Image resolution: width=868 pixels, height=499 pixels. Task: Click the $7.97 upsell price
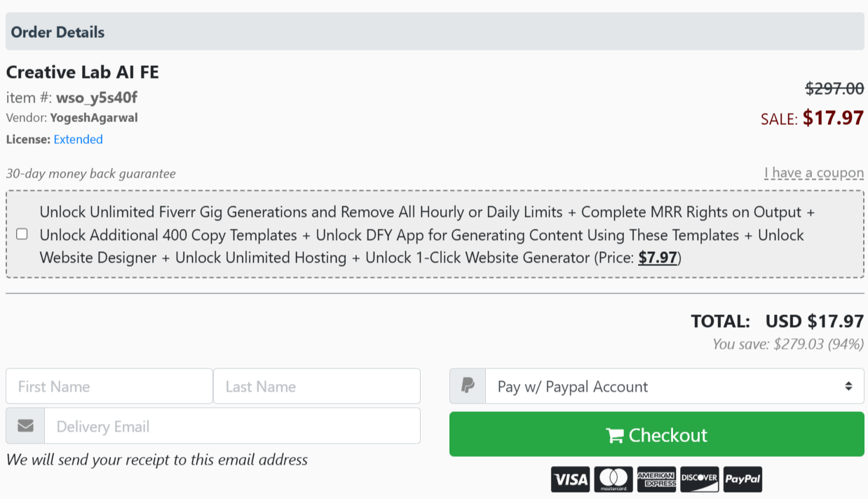point(658,258)
